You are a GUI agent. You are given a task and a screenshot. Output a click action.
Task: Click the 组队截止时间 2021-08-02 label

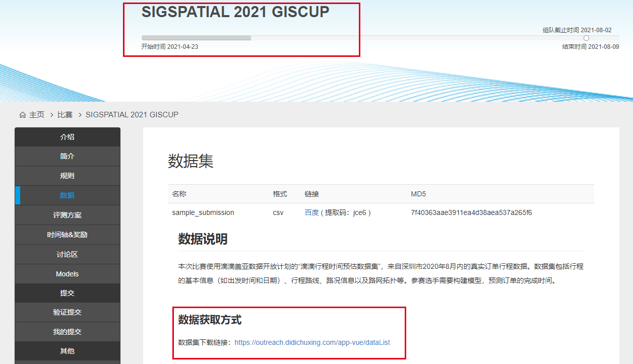[x=577, y=30]
